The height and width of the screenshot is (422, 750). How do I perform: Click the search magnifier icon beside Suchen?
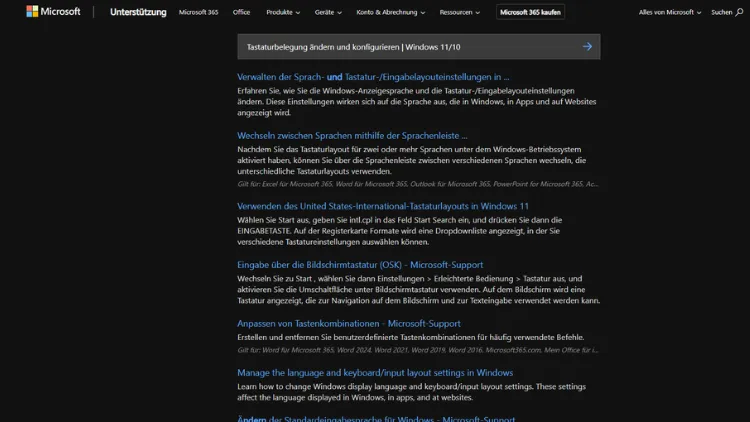click(739, 12)
